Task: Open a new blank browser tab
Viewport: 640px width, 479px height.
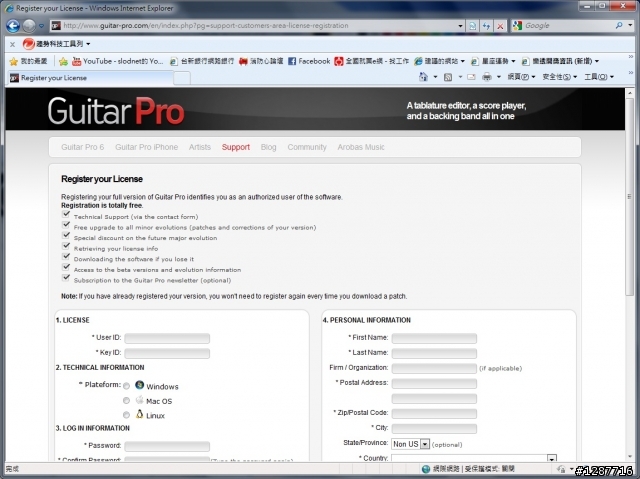Action: [182, 78]
